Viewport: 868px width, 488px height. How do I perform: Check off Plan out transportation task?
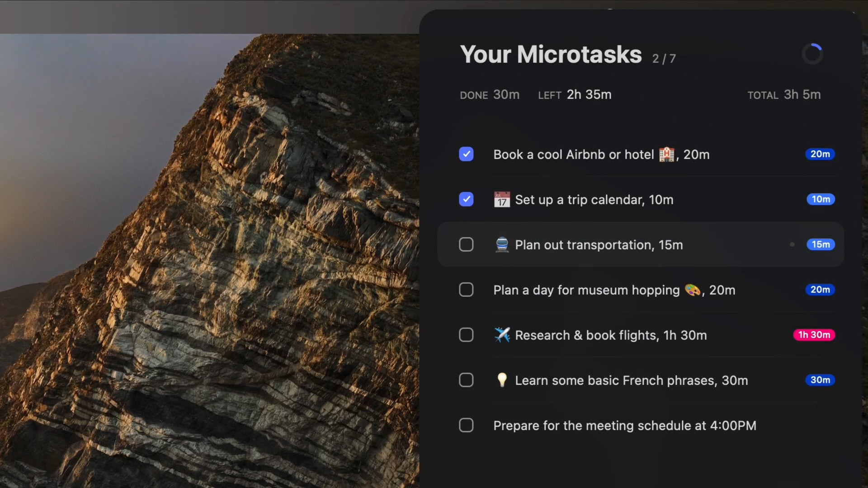tap(466, 244)
